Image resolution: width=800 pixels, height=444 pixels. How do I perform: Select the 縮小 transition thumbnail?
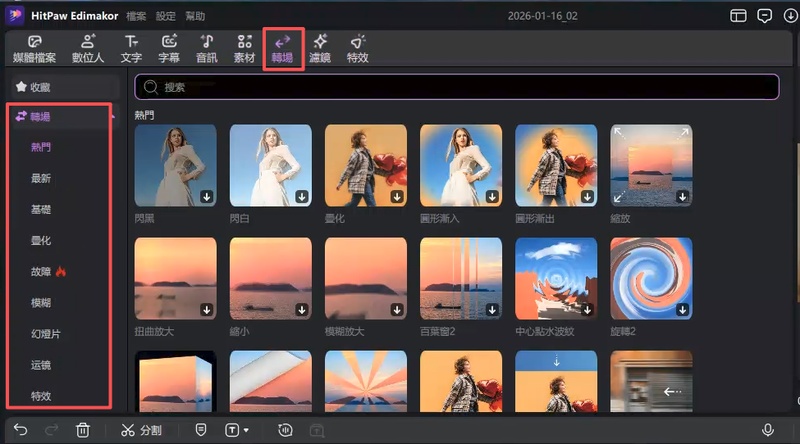tap(270, 279)
